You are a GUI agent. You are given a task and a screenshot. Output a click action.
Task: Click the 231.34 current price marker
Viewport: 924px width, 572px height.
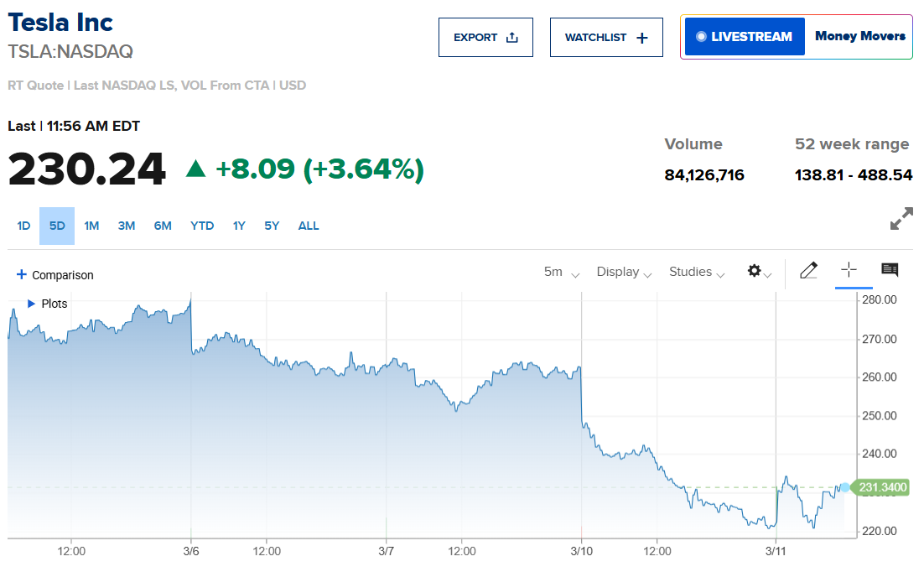pos(882,487)
